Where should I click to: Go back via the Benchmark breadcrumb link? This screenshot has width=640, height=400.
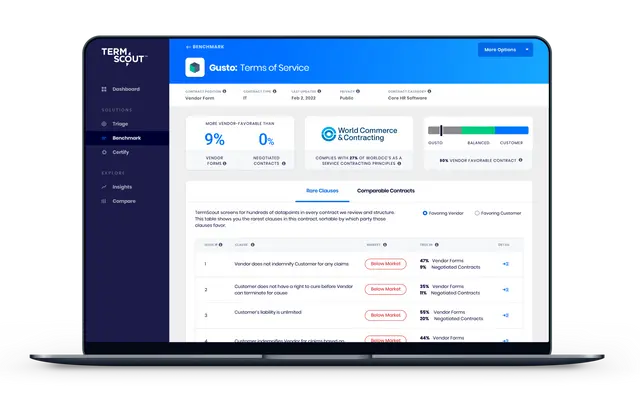(x=205, y=47)
